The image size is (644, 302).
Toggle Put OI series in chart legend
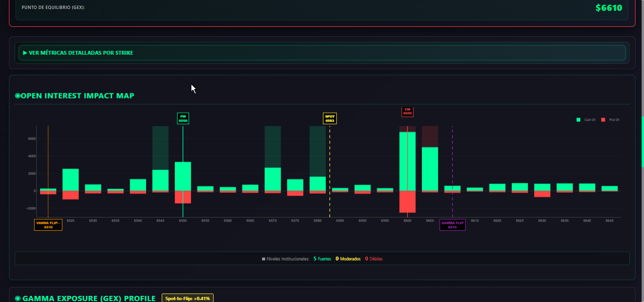coord(610,120)
